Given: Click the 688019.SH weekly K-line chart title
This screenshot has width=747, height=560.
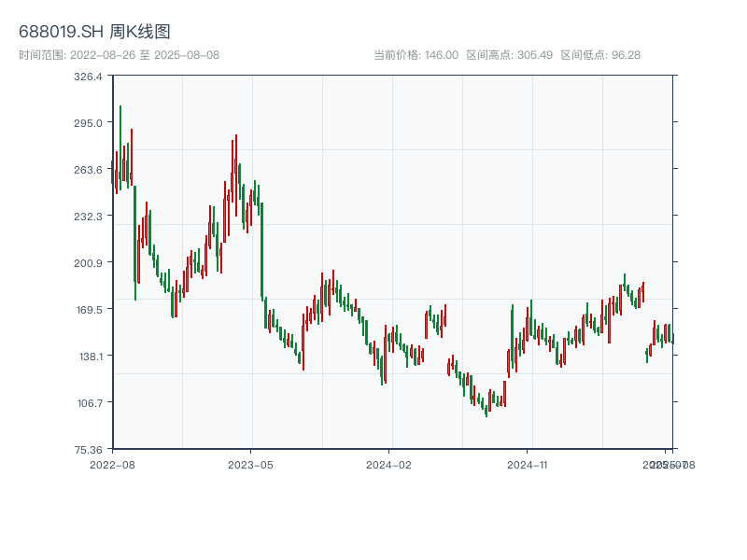Looking at the screenshot, I should click(x=94, y=33).
